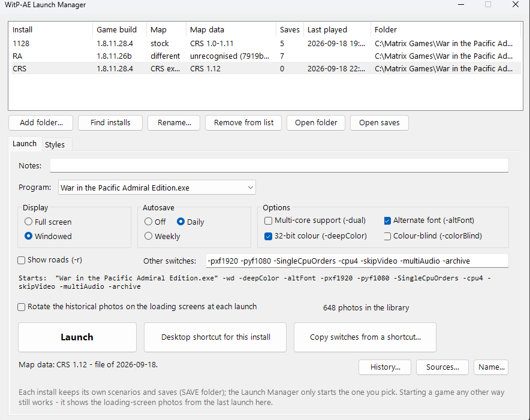This screenshot has height=420, width=530.
Task: Click the big Launch button
Action: [x=77, y=337]
